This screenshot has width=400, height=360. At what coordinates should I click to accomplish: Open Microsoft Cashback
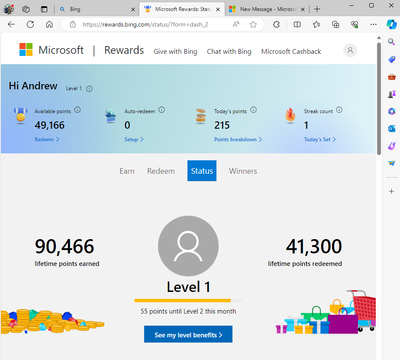291,51
